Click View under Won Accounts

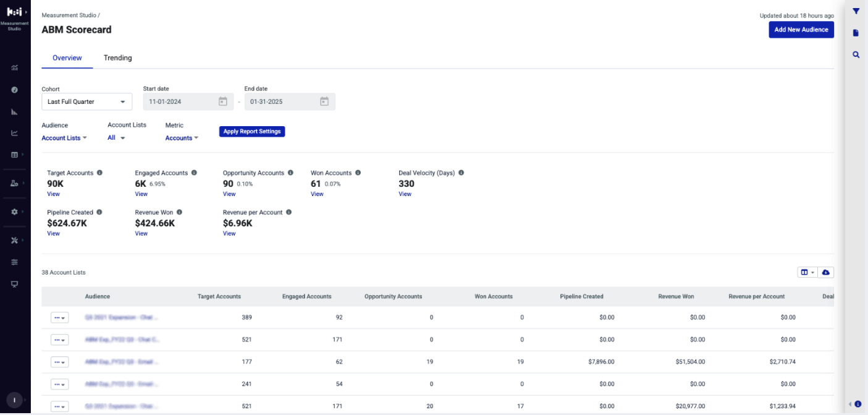tap(317, 194)
